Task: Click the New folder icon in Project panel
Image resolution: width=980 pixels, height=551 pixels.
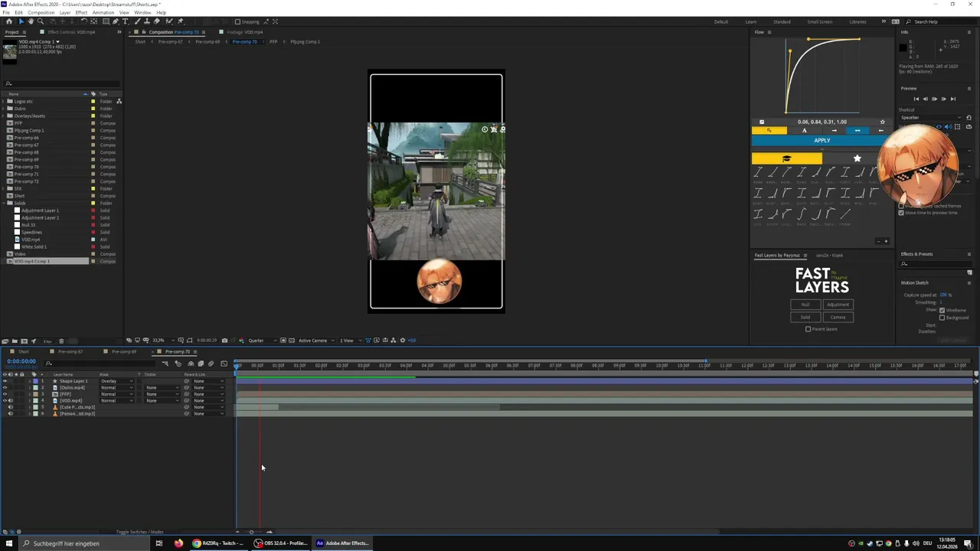Action: click(x=15, y=341)
